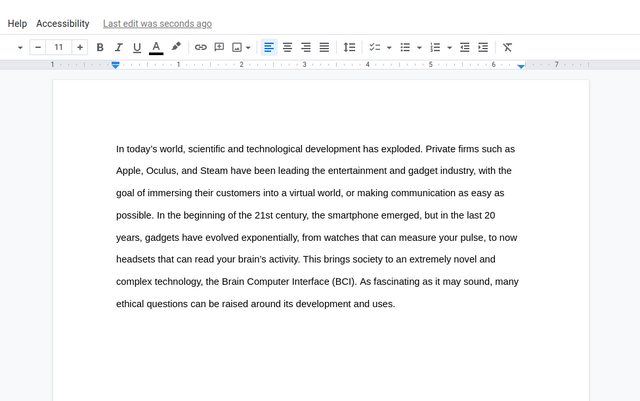Expand the checklist options arrow
Viewport: 640px width, 401px height.
coord(389,48)
